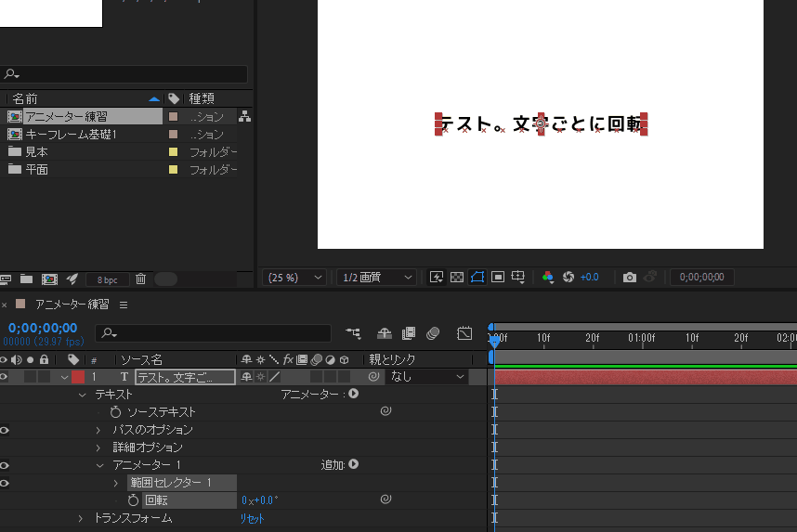Expand 範囲セレクター 1
797x532 pixels.
tap(116, 483)
